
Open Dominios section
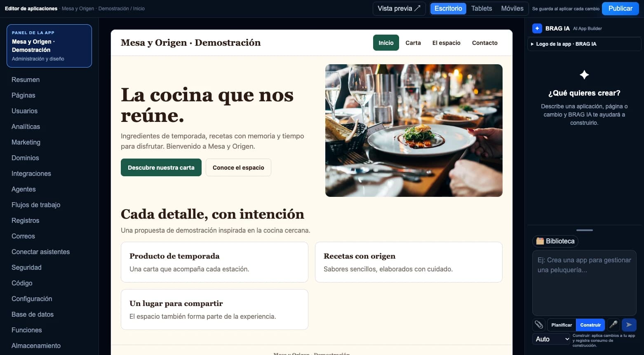tap(25, 158)
